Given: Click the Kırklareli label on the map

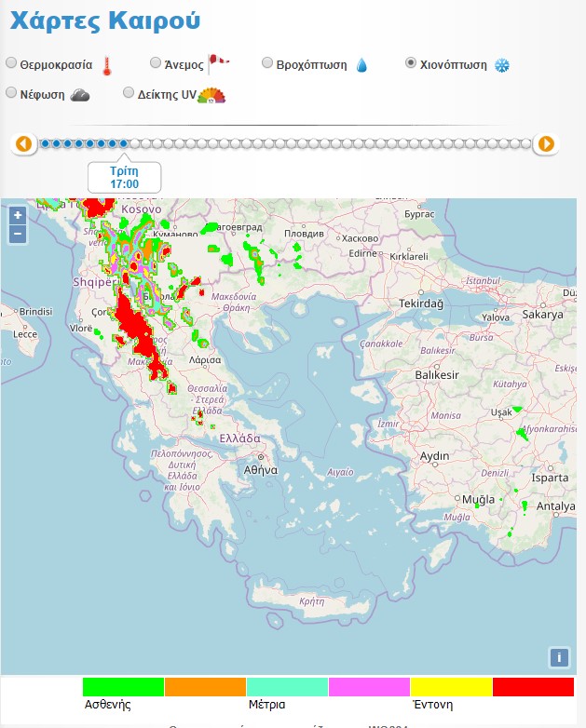Looking at the screenshot, I should click(409, 256).
